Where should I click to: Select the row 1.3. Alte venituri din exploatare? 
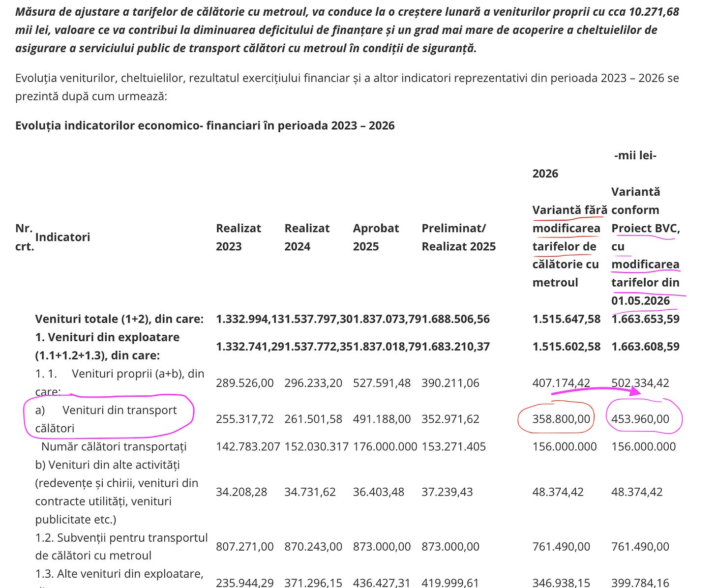pos(118,573)
